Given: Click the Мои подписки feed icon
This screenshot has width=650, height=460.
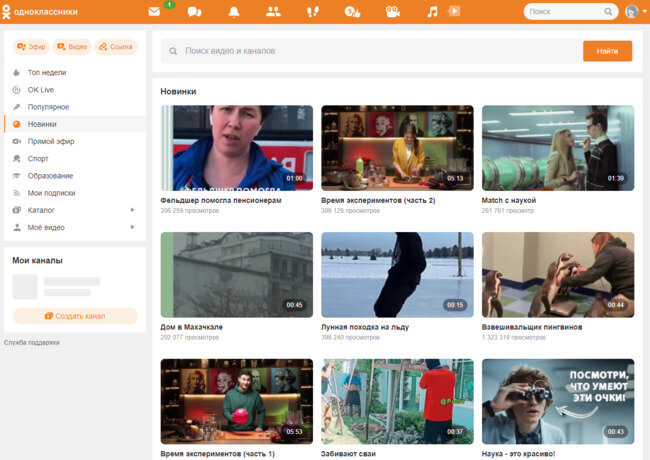Looking at the screenshot, I should [17, 193].
